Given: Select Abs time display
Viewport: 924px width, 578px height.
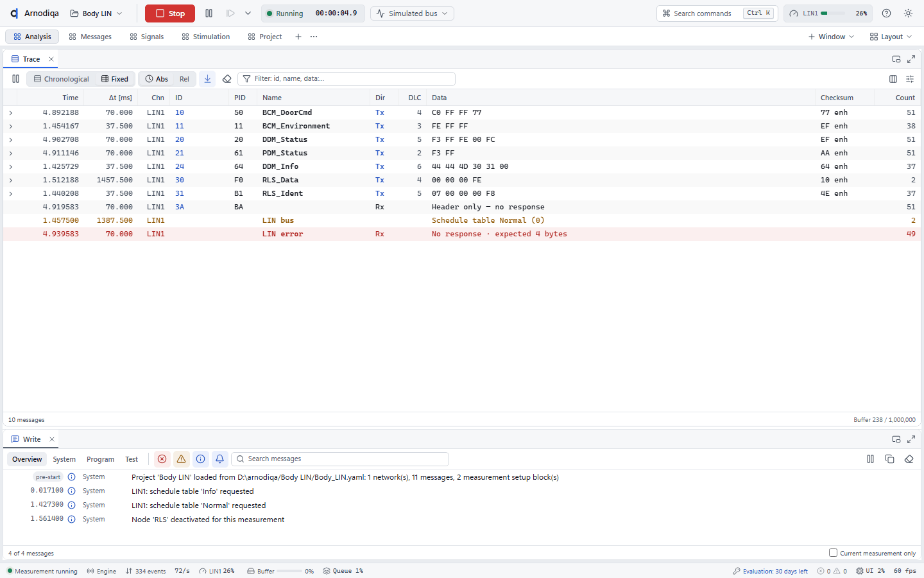Looking at the screenshot, I should [157, 79].
